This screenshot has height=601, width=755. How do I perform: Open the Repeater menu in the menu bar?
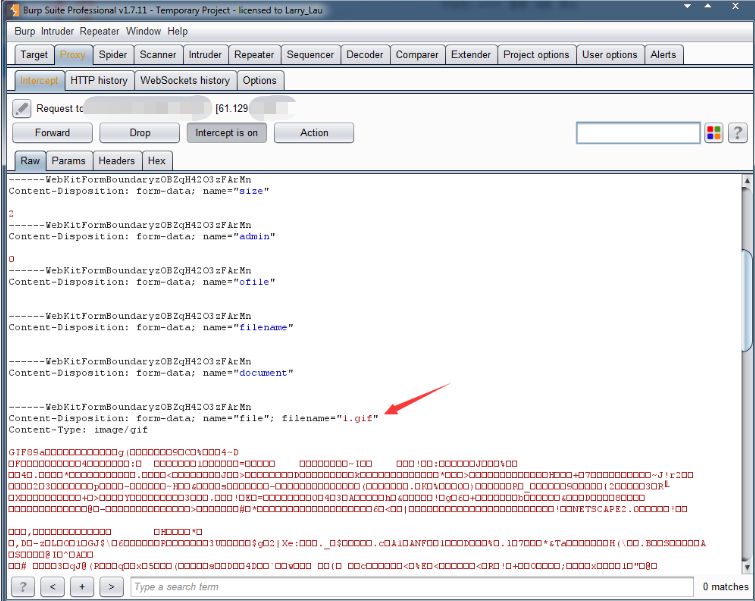pyautogui.click(x=99, y=31)
